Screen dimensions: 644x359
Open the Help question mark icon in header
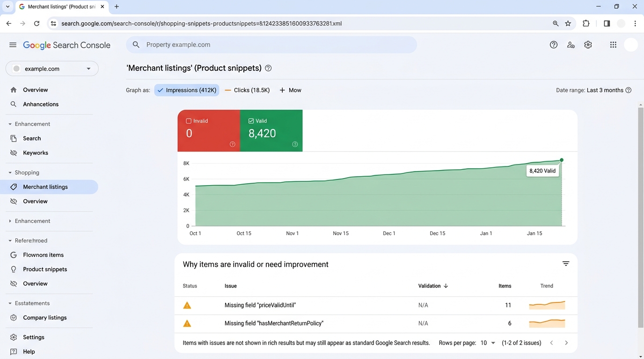click(554, 45)
